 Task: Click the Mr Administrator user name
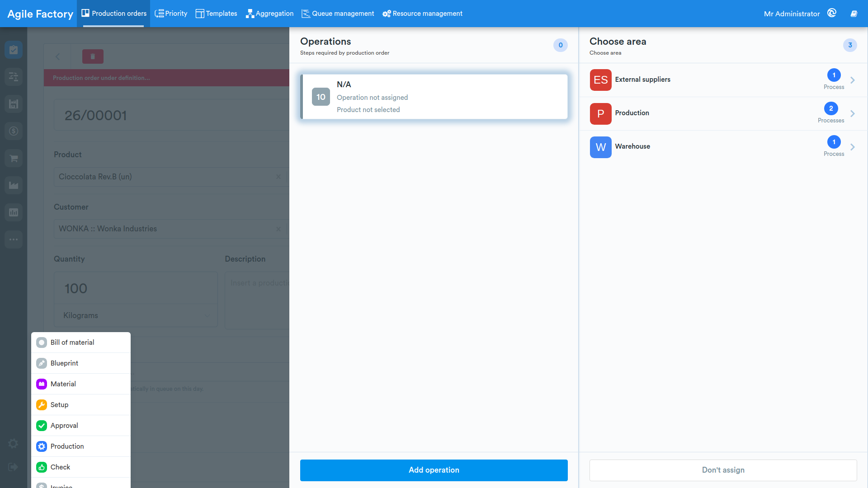coord(792,14)
